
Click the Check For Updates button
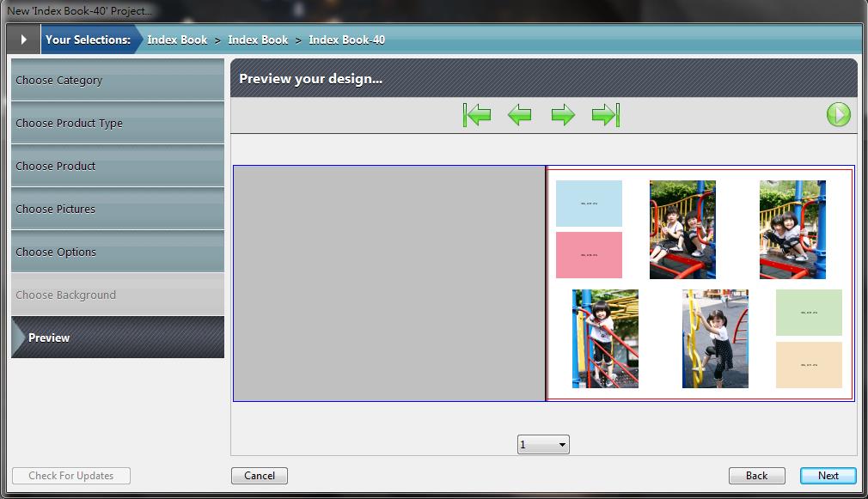pos(71,476)
